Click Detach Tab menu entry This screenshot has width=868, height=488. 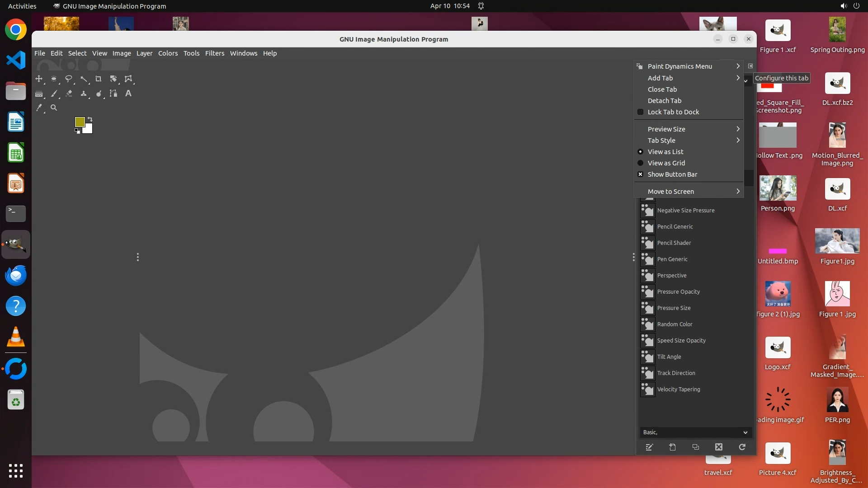[x=664, y=101]
